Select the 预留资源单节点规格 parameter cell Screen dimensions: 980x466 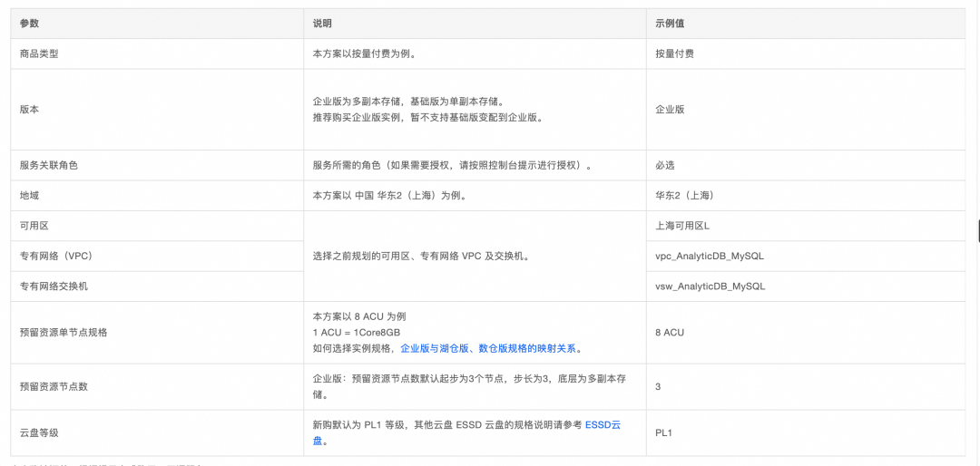157,333
